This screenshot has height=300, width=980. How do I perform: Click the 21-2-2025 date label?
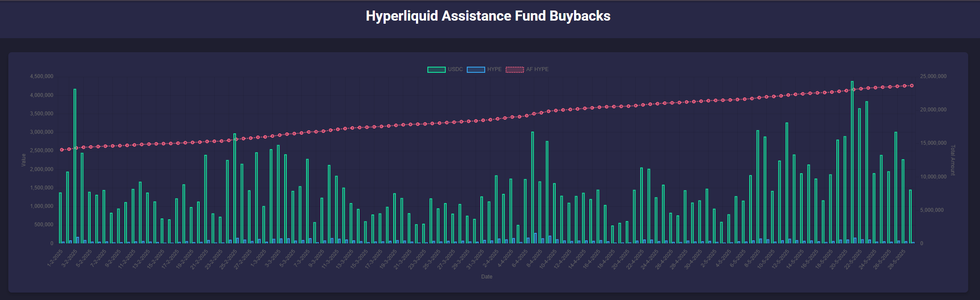pyautogui.click(x=199, y=259)
